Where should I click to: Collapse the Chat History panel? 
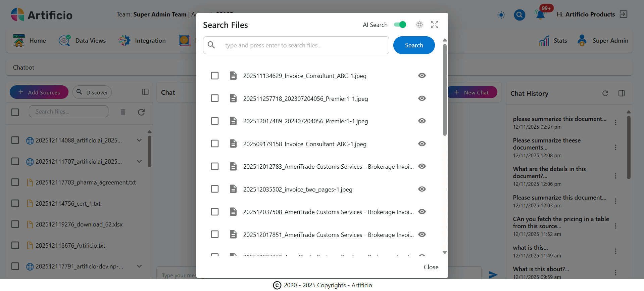pos(622,93)
